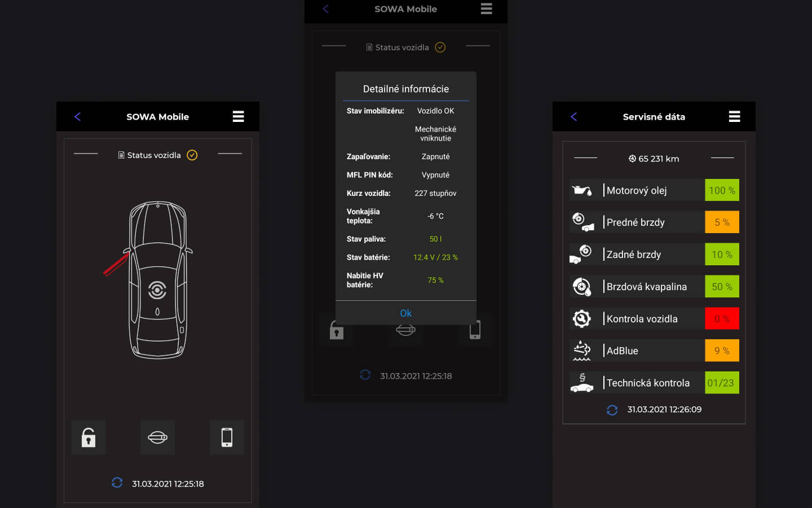Refresh service data at 31.03.2021 12:26:09
Image resolution: width=812 pixels, height=508 pixels.
[612, 410]
